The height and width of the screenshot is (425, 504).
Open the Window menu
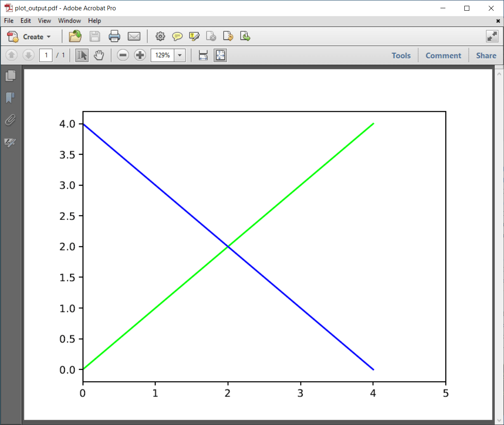coord(69,21)
